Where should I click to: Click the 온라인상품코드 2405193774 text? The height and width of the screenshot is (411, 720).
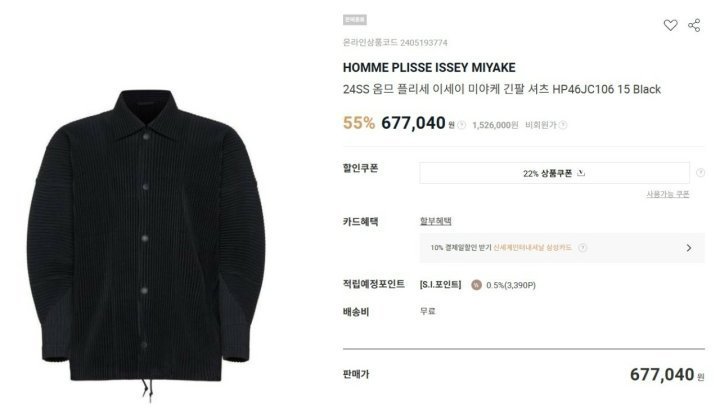(x=395, y=43)
